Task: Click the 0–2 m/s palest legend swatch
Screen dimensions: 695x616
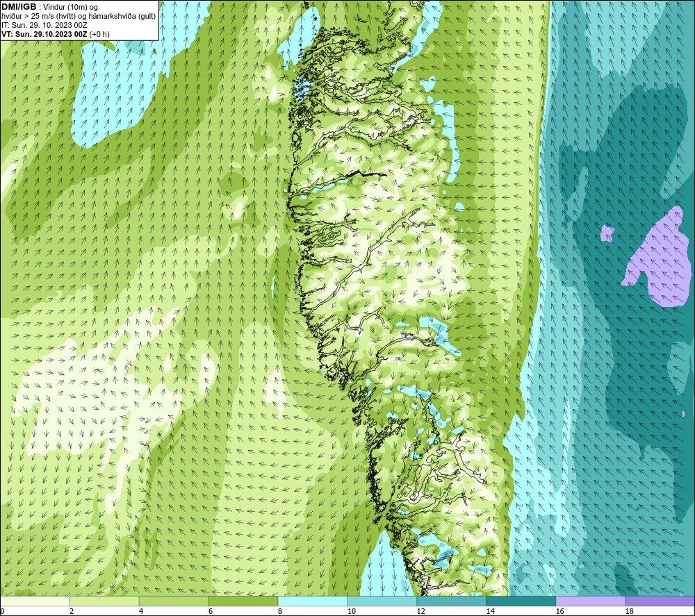Action: point(35,601)
